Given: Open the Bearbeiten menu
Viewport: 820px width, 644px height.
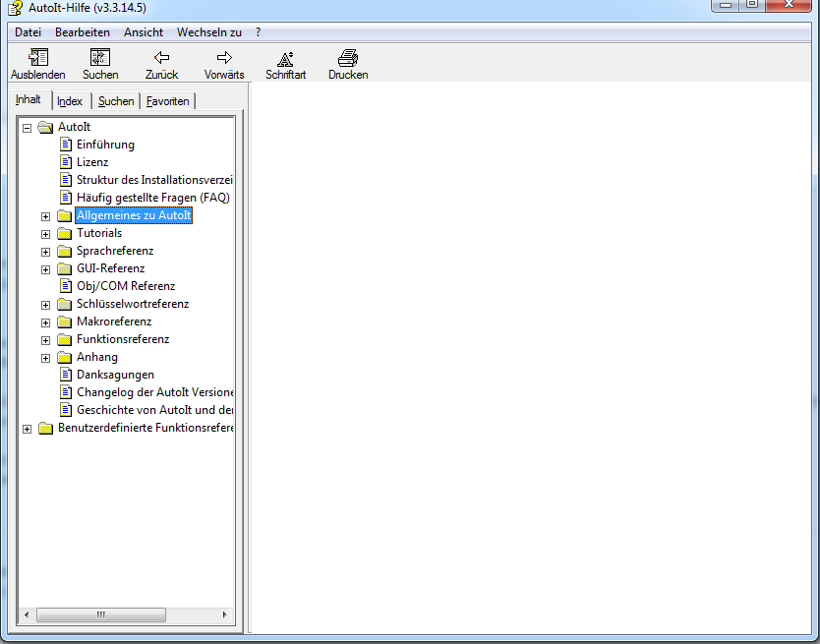Looking at the screenshot, I should pos(83,32).
